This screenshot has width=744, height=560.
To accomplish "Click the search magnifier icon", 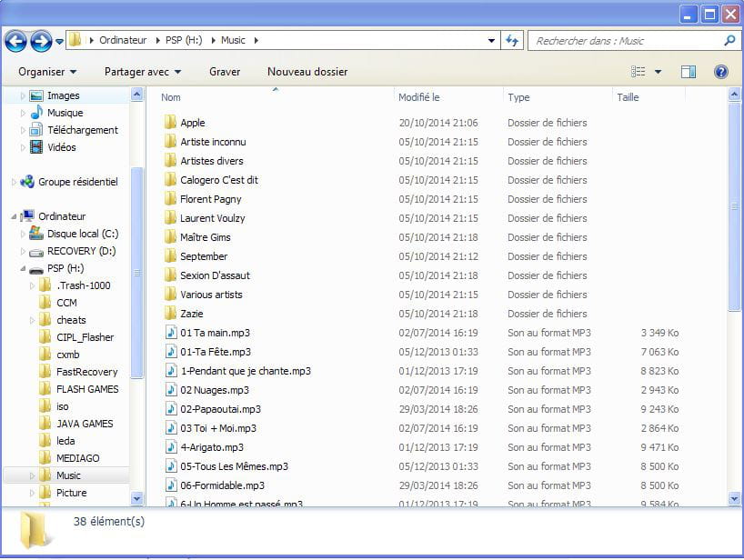I will tap(729, 40).
